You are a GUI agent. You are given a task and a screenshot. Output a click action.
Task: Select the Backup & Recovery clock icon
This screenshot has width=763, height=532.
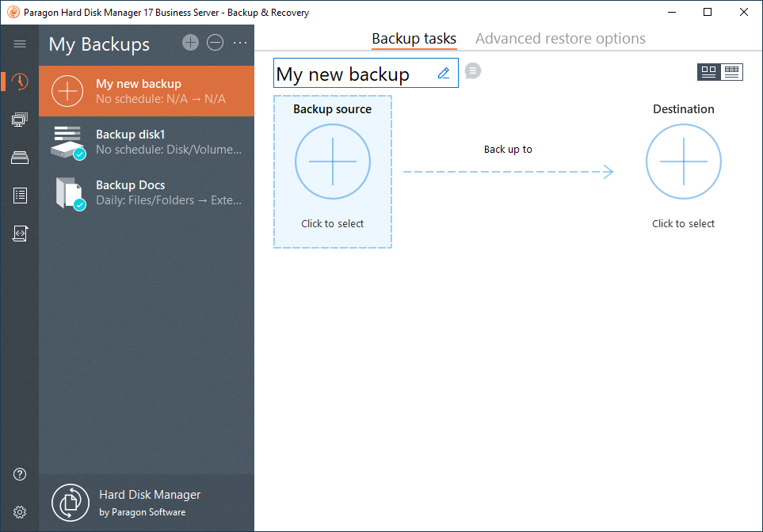(x=20, y=82)
